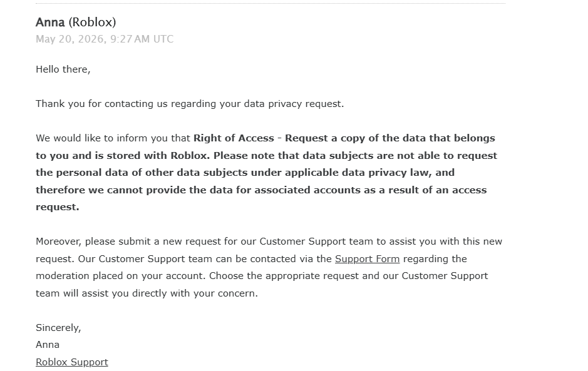This screenshot has width=588, height=371.
Task: Click the dotted separator line above message
Action: (x=271, y=3)
